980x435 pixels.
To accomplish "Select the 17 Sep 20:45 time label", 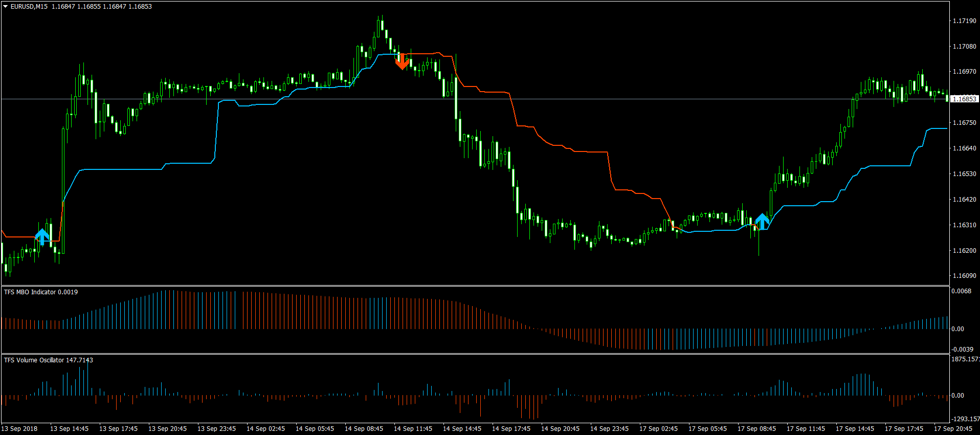I will 953,429.
